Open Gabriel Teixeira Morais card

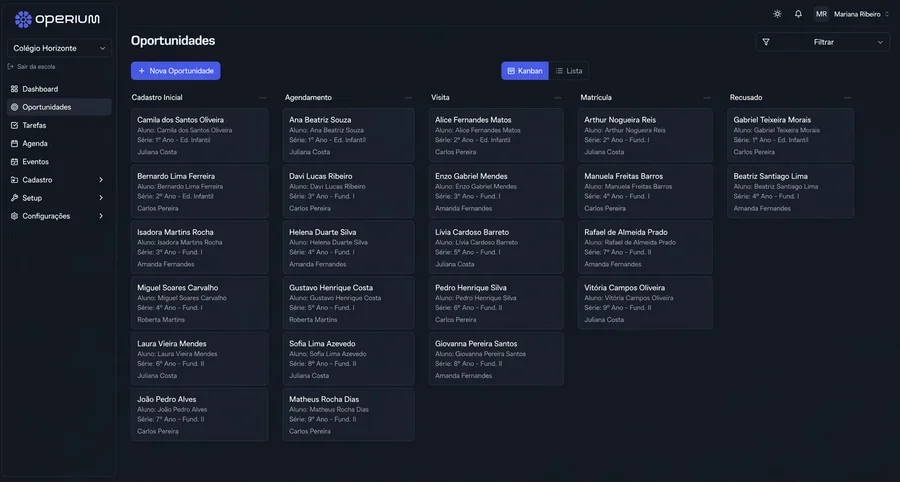click(790, 135)
